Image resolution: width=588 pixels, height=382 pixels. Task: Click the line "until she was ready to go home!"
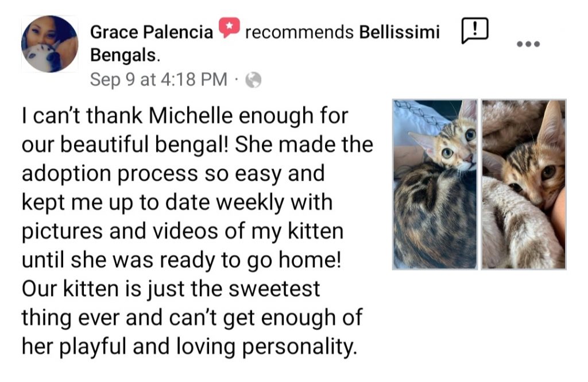pos(182,260)
